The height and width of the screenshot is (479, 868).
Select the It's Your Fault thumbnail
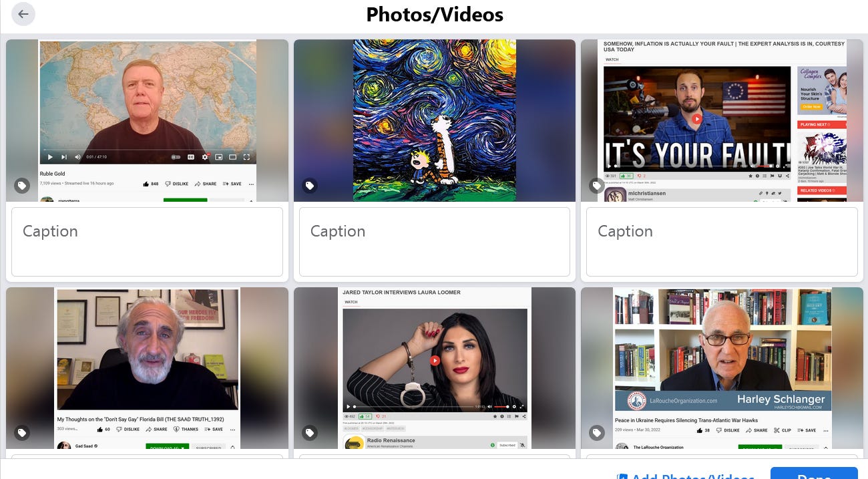[x=722, y=120]
